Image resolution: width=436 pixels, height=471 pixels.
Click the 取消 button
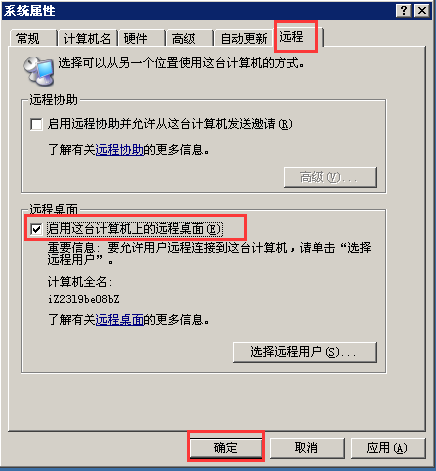point(307,448)
